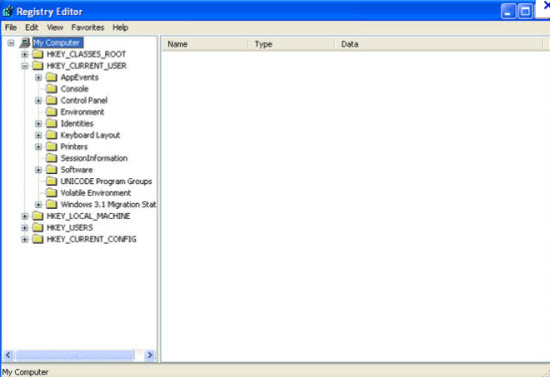The width and height of the screenshot is (550, 377).
Task: Select the AppEvents key label
Action: (80, 78)
